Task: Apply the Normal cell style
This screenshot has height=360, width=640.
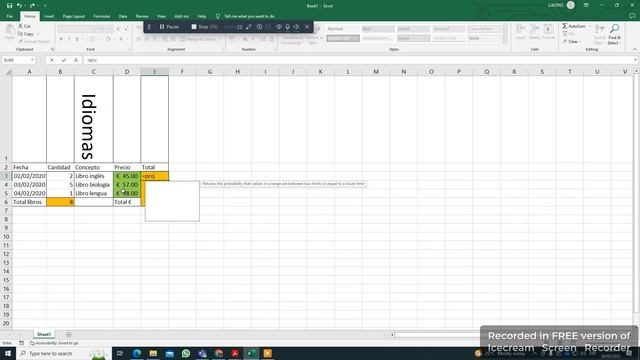Action: pyautogui.click(x=342, y=29)
